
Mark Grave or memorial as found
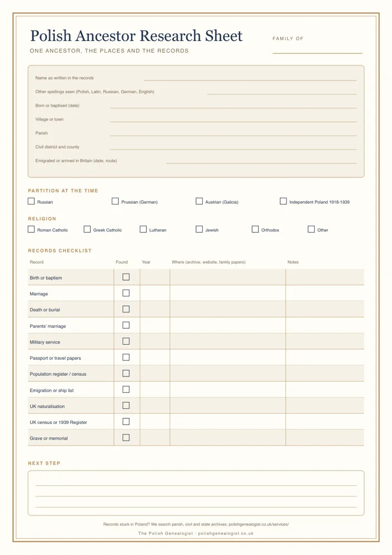click(x=126, y=438)
